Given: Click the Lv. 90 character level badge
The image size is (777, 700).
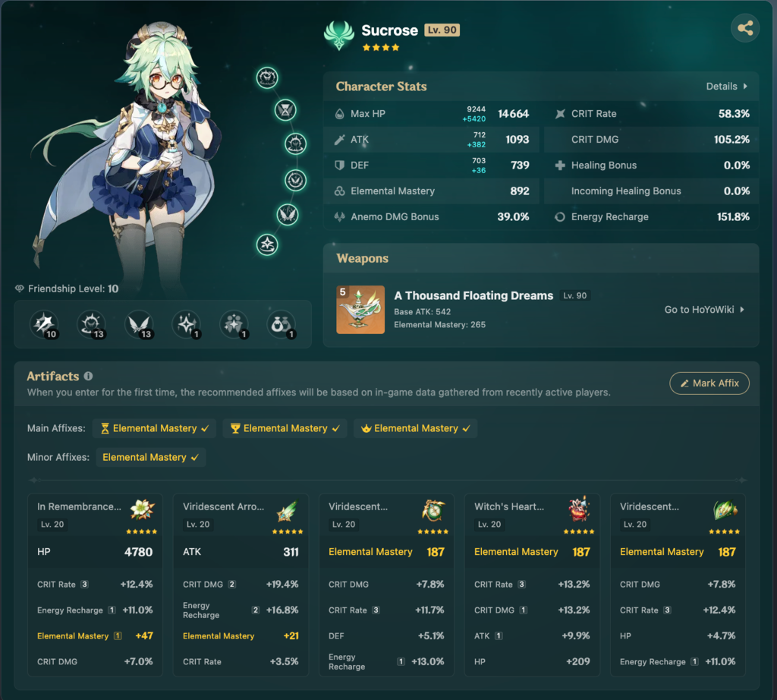Looking at the screenshot, I should tap(442, 30).
